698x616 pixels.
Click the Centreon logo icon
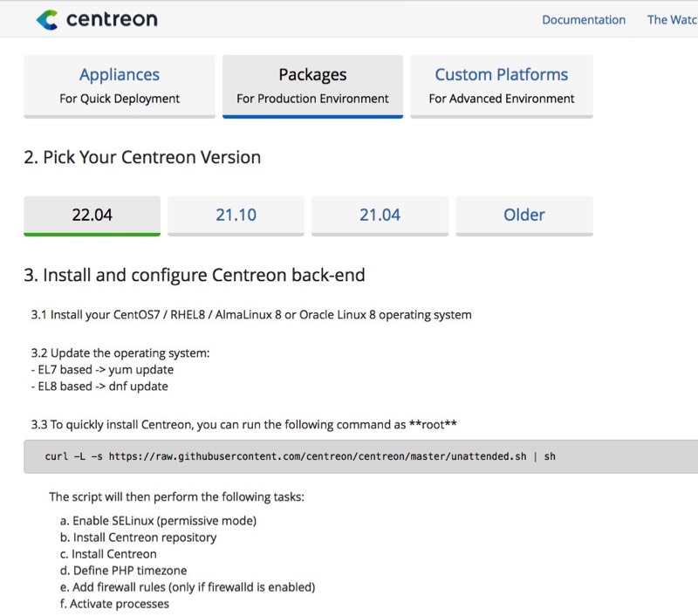[47, 19]
